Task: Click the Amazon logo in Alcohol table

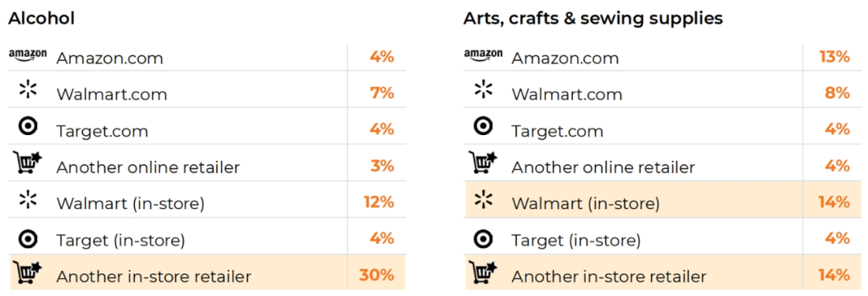Action: [x=27, y=55]
